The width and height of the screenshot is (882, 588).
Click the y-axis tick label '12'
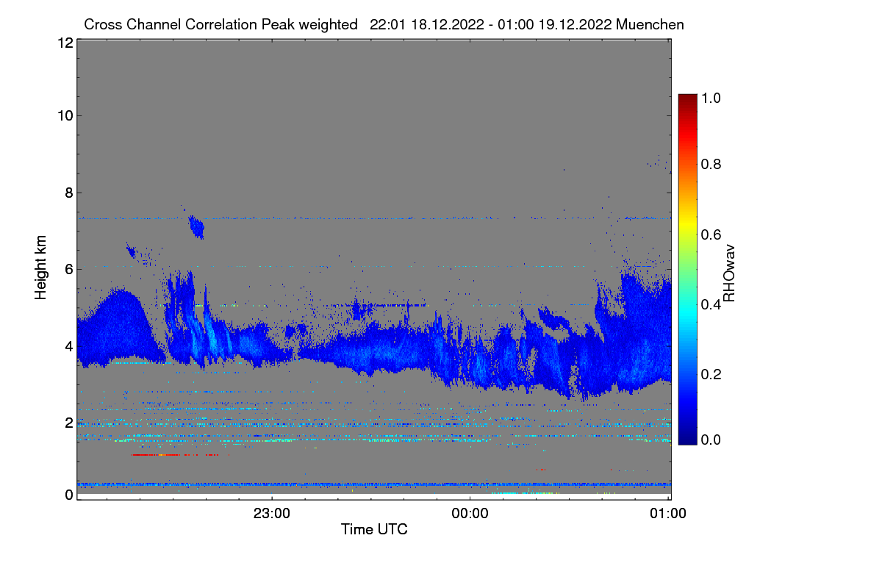pos(65,43)
